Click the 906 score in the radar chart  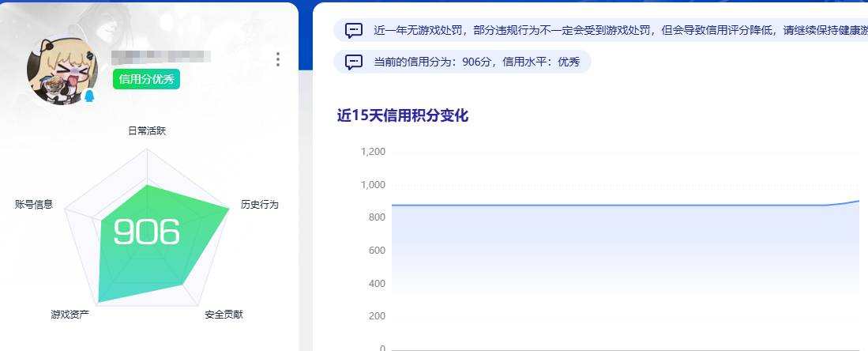147,232
